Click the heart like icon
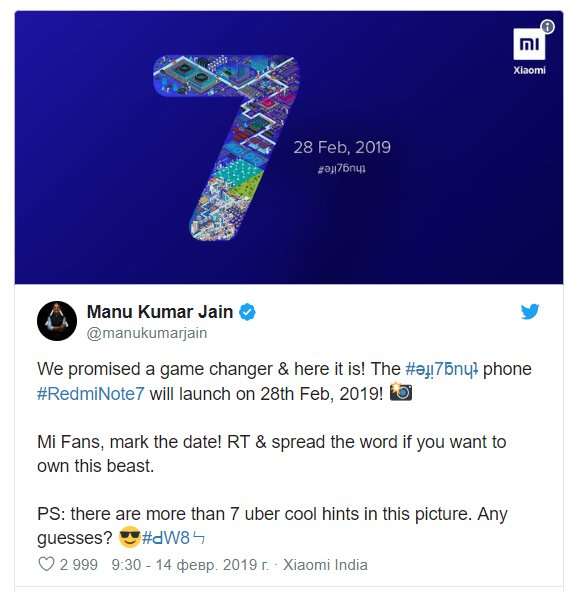The width and height of the screenshot is (578, 592). click(x=47, y=564)
